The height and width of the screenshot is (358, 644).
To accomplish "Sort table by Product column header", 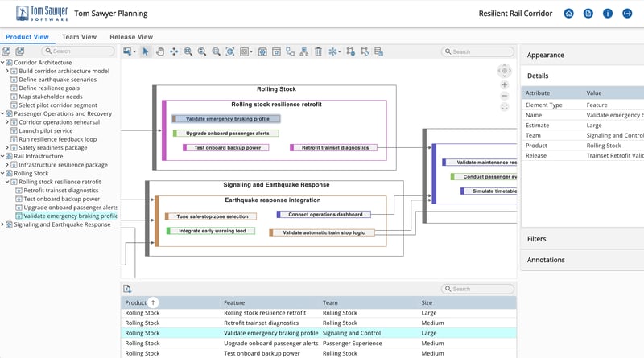I will pyautogui.click(x=135, y=303).
